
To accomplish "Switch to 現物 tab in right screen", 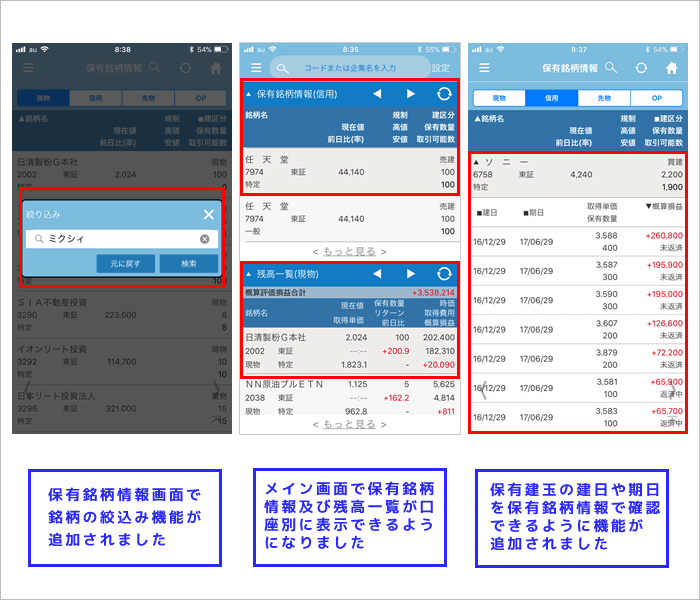I will click(499, 98).
